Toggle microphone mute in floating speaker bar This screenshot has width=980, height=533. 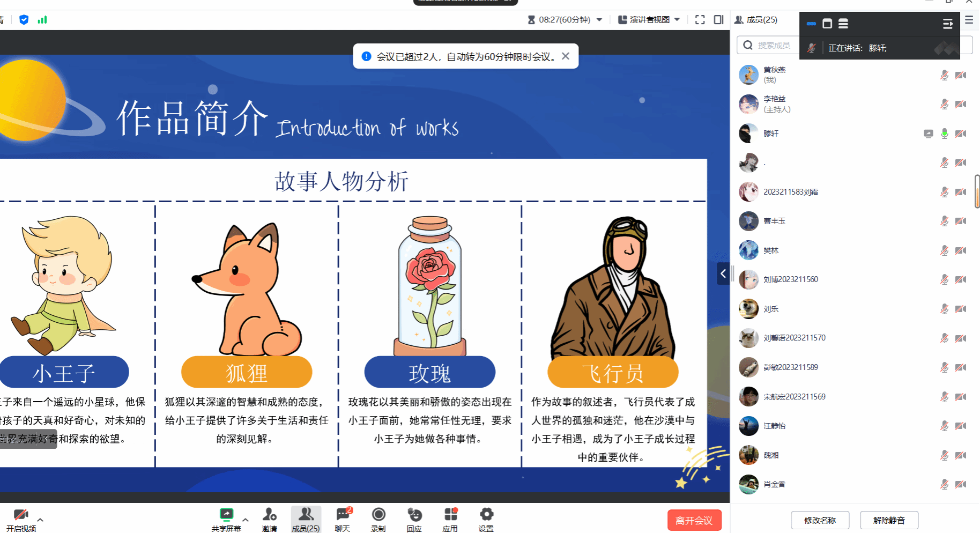point(812,48)
